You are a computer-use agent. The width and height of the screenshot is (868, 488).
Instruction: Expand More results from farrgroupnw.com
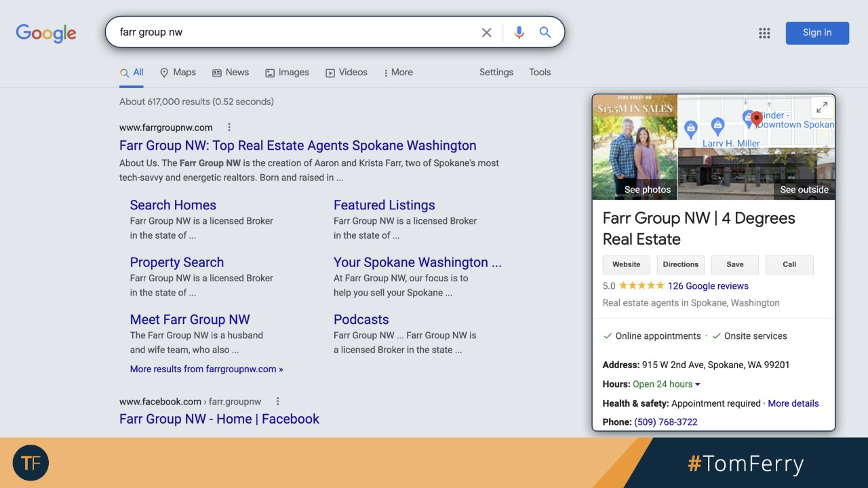point(206,369)
